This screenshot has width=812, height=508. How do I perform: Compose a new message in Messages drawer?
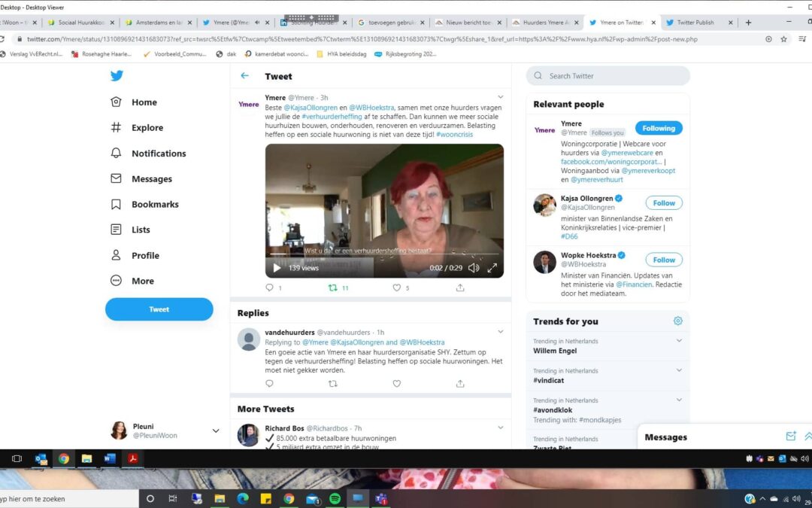[791, 437]
